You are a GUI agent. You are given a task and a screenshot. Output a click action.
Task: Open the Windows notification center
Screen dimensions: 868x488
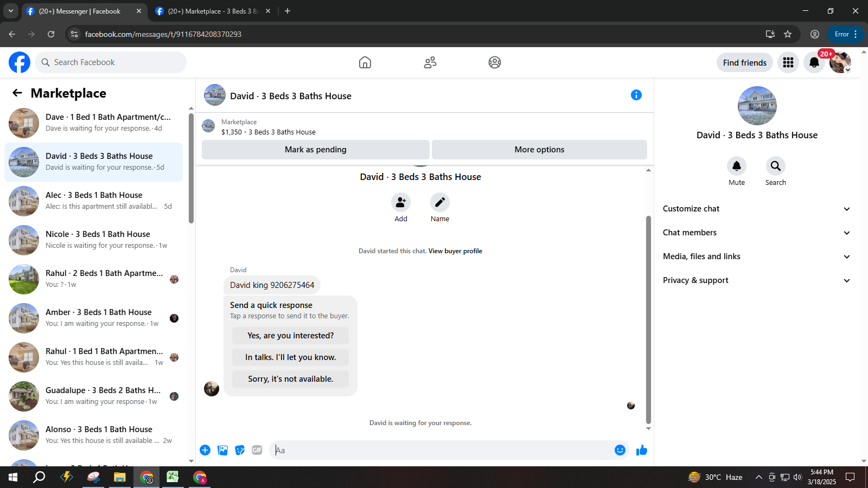click(850, 477)
